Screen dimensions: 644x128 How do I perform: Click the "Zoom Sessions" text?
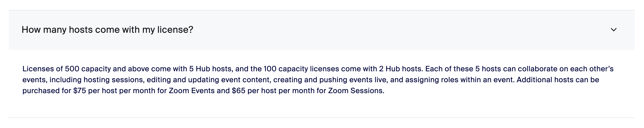pyautogui.click(x=356, y=91)
